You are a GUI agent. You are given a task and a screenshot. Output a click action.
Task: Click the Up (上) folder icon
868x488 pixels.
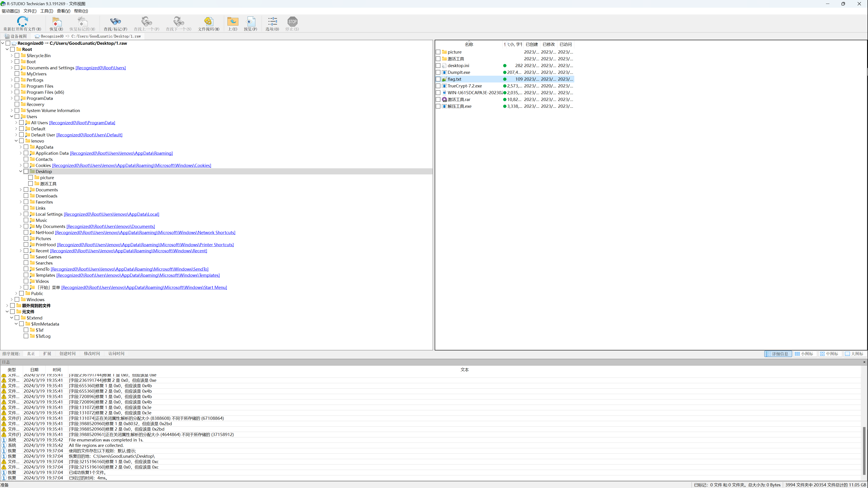click(x=232, y=21)
